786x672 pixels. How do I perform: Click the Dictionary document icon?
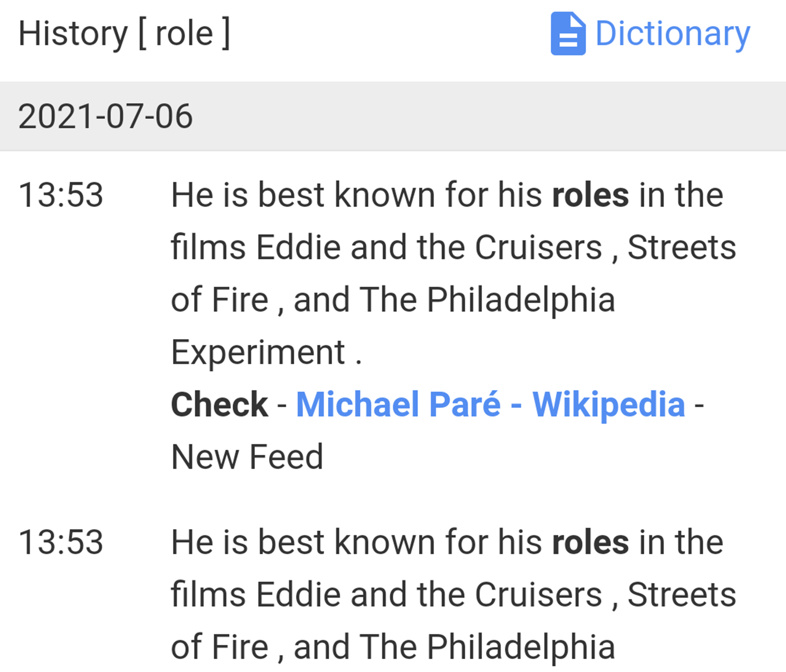pos(568,34)
